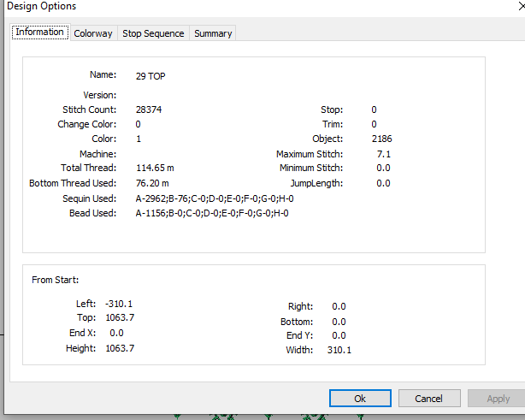This screenshot has width=525, height=420.
Task: Click the Right label in From Start
Action: pyautogui.click(x=301, y=306)
